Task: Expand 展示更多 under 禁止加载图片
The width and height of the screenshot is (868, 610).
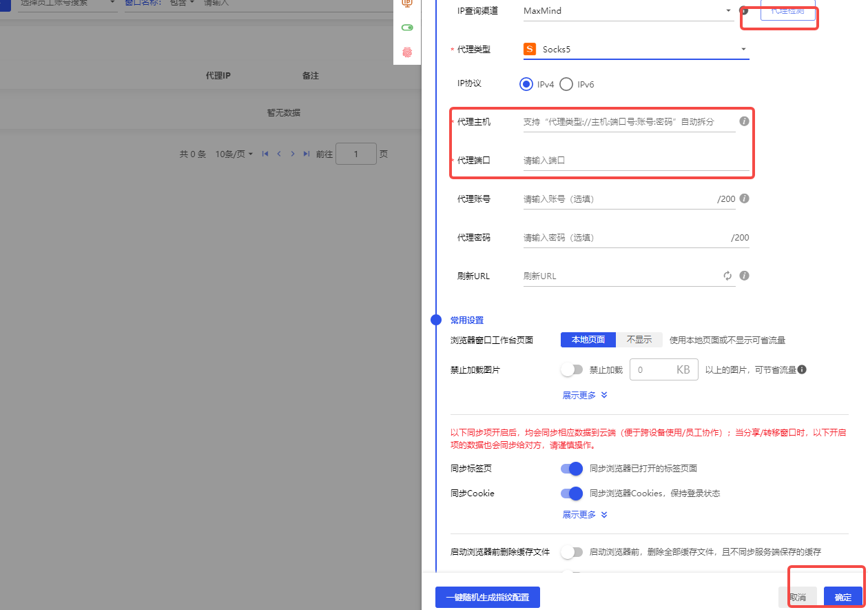Action: [585, 395]
